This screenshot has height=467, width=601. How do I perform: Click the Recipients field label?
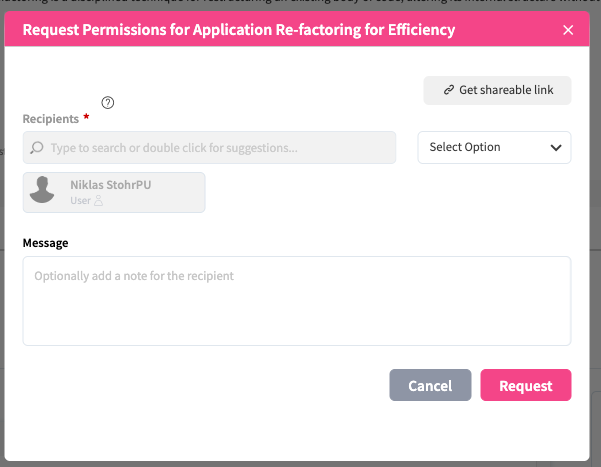(x=50, y=119)
